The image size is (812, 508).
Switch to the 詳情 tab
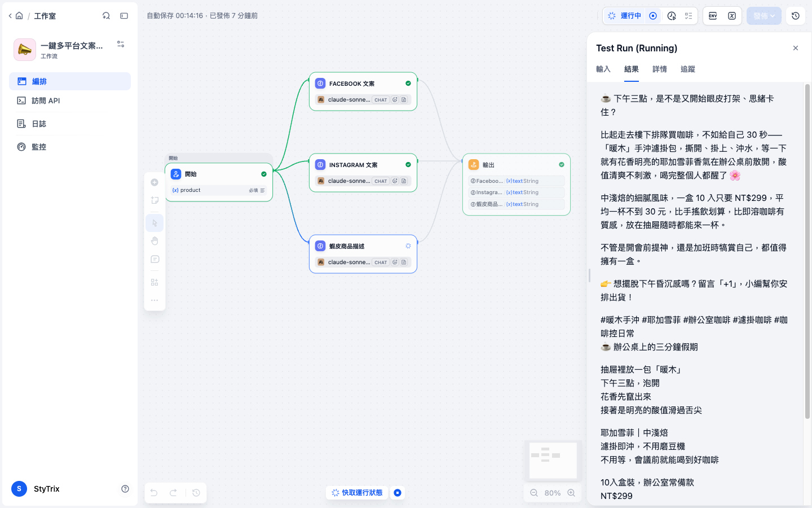(660, 69)
